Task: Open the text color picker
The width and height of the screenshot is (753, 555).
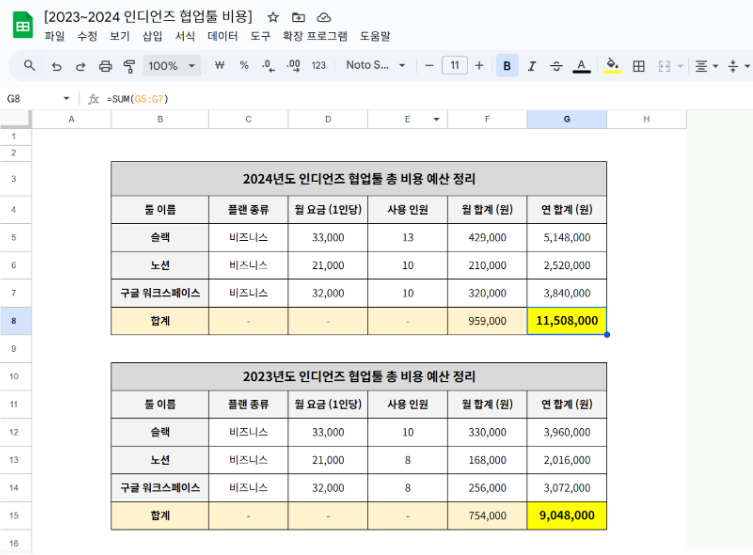Action: 581,66
